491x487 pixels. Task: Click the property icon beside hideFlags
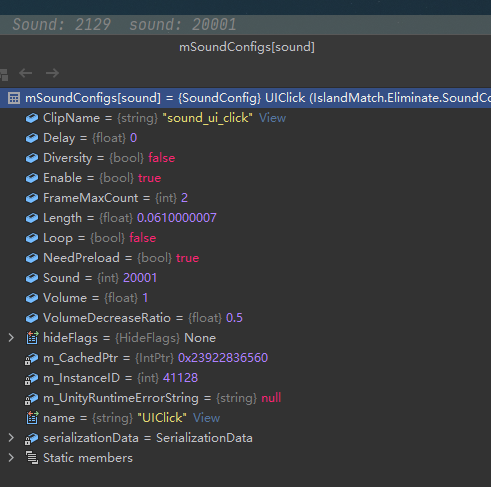click(32, 338)
